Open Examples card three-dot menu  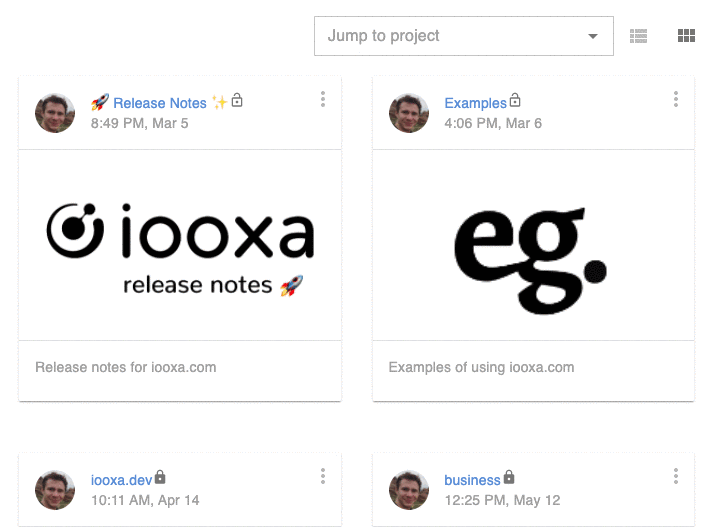[676, 99]
